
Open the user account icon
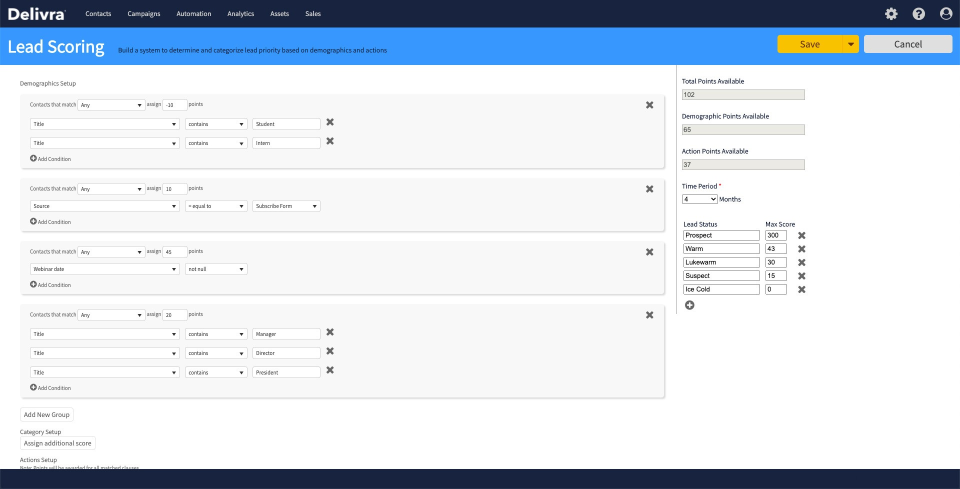click(x=946, y=13)
